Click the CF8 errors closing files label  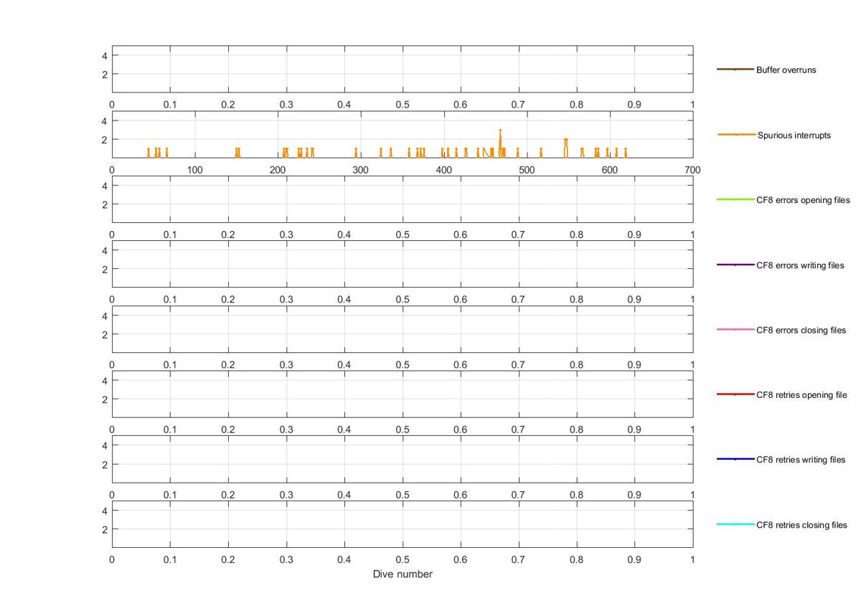click(801, 331)
